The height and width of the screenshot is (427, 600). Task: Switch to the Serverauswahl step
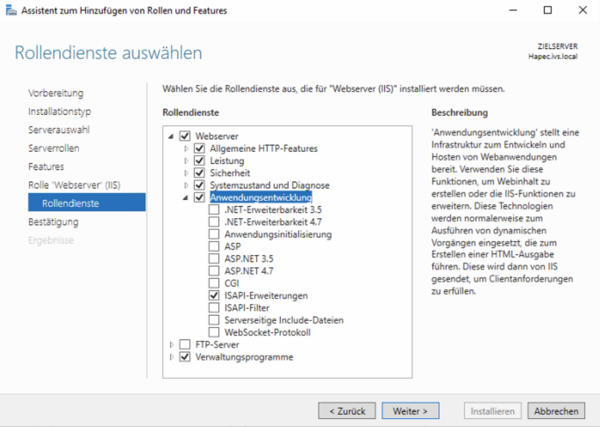pyautogui.click(x=59, y=130)
